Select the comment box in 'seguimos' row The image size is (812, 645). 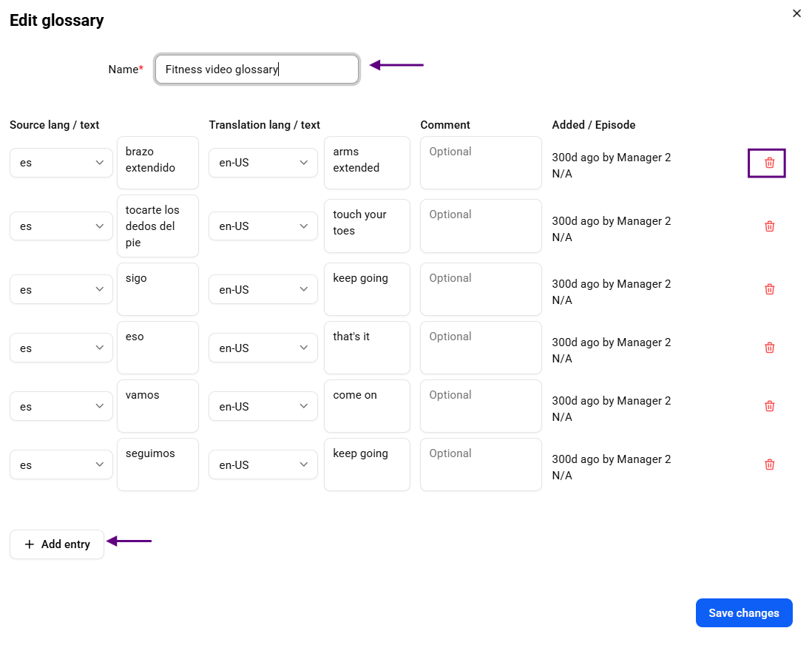481,465
